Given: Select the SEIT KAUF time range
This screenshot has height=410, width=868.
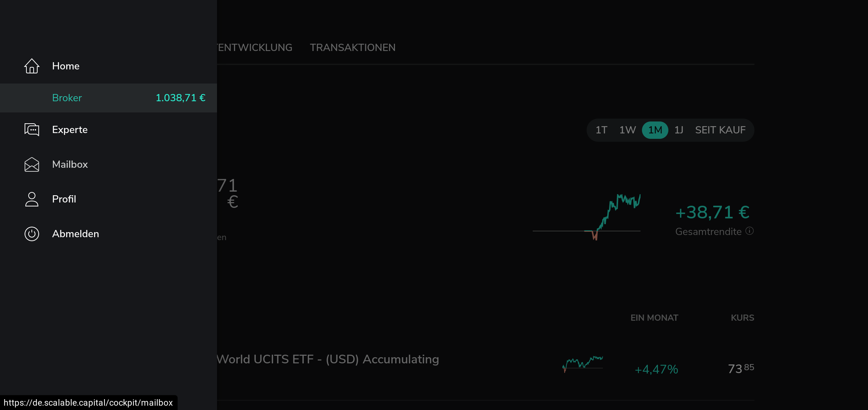Looking at the screenshot, I should [x=720, y=130].
